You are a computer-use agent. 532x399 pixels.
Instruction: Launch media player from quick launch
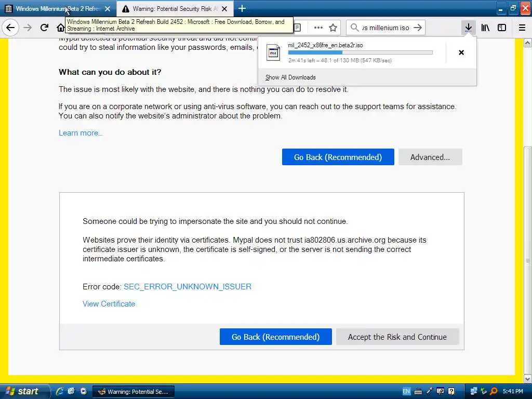pyautogui.click(x=84, y=391)
